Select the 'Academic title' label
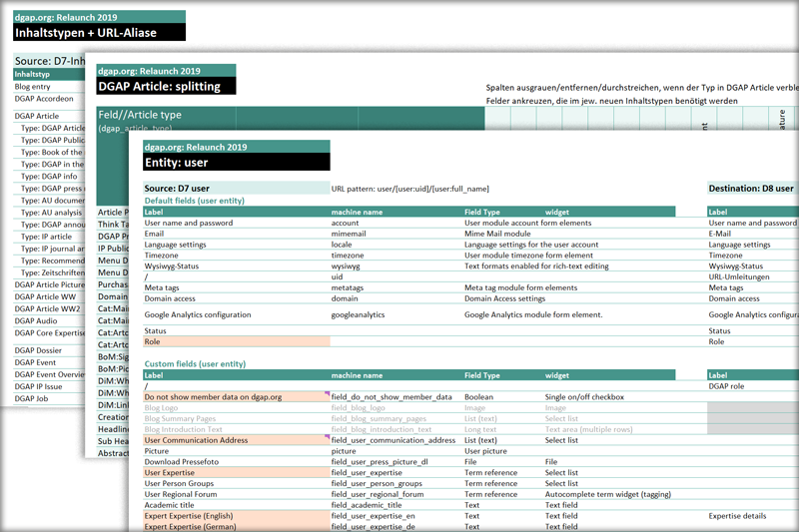 tap(169, 505)
